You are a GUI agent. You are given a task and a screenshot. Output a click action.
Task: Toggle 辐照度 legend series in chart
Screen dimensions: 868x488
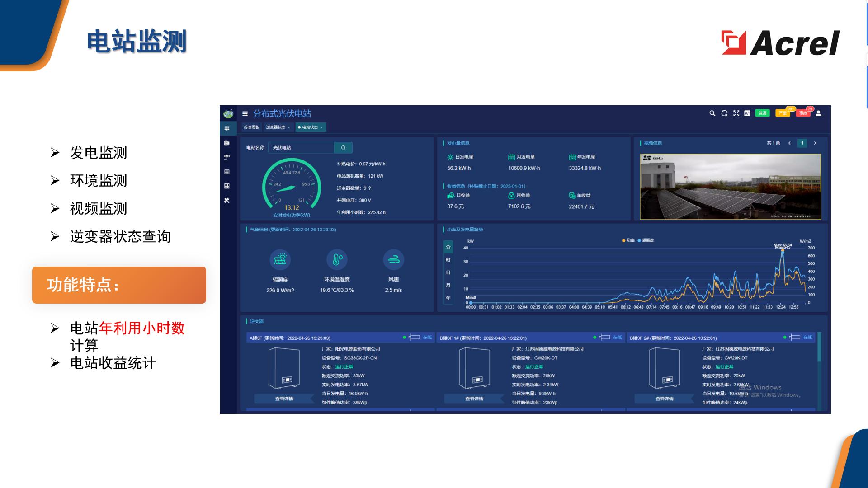click(646, 240)
